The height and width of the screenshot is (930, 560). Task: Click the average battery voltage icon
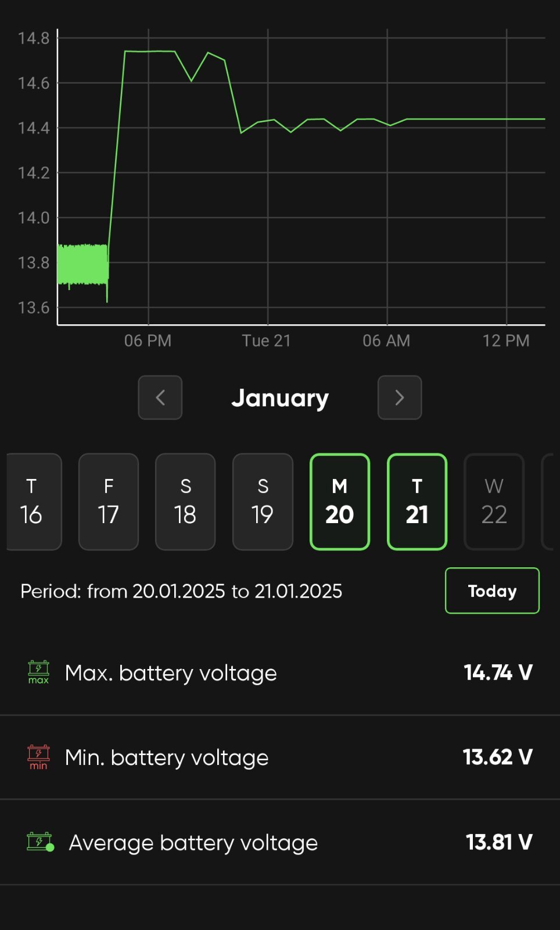(41, 842)
